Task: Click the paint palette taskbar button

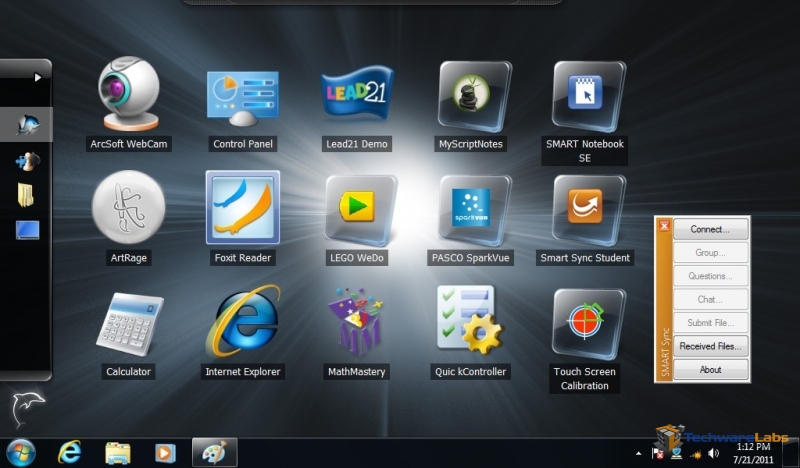Action: click(x=215, y=453)
